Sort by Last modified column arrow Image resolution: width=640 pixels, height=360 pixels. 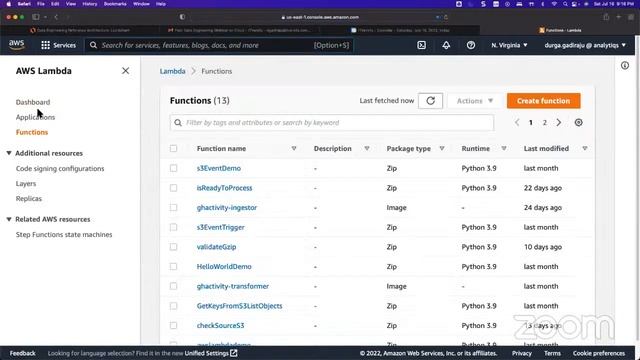click(x=584, y=149)
